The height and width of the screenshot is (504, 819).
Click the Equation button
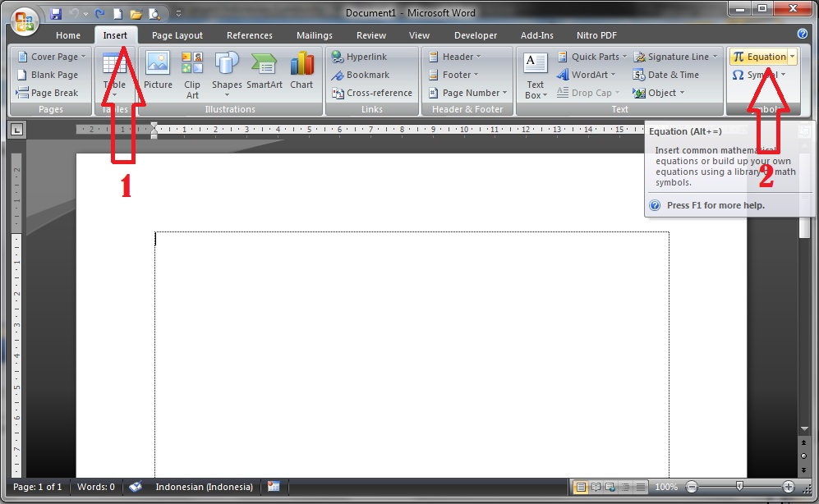point(759,57)
